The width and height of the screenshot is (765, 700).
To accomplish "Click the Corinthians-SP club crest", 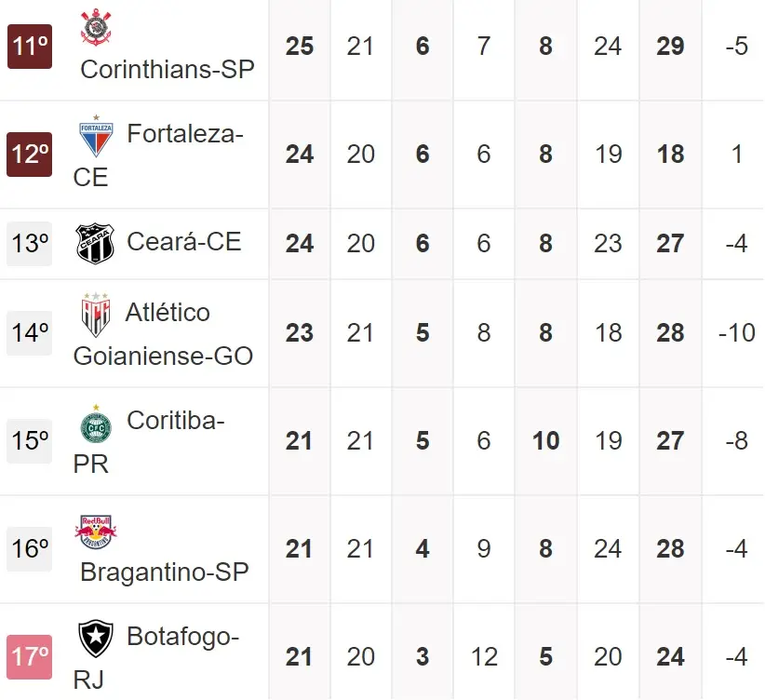I will 96,28.
